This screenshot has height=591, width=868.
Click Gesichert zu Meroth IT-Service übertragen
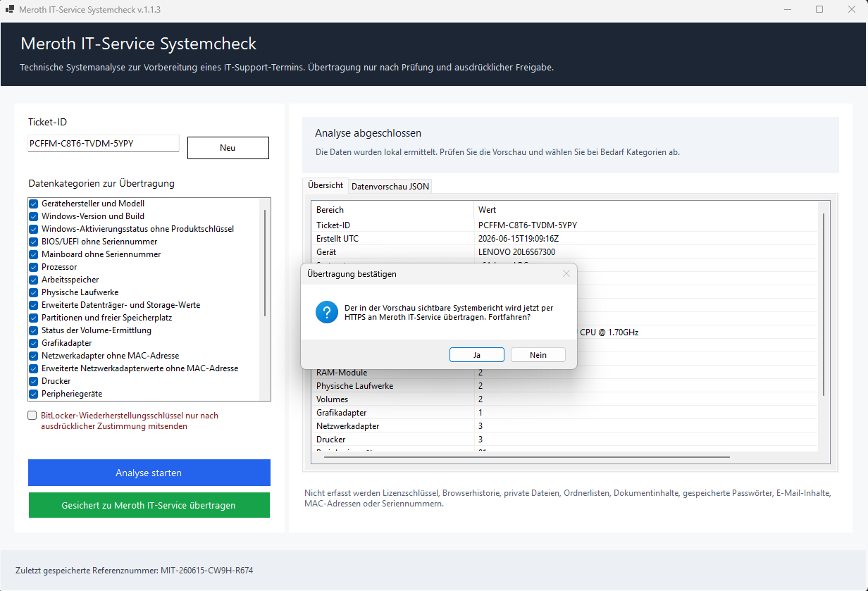click(x=149, y=505)
